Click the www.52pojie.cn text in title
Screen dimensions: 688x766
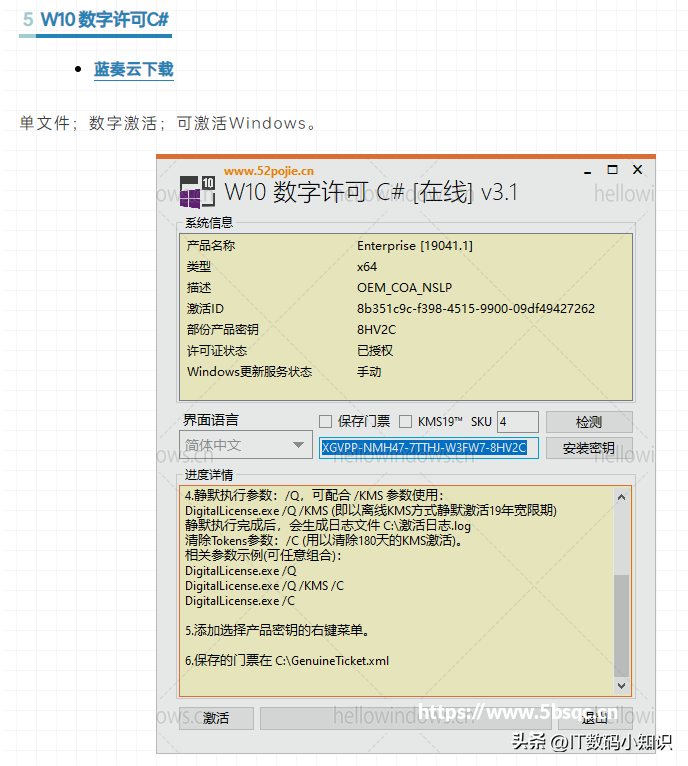[x=269, y=171]
